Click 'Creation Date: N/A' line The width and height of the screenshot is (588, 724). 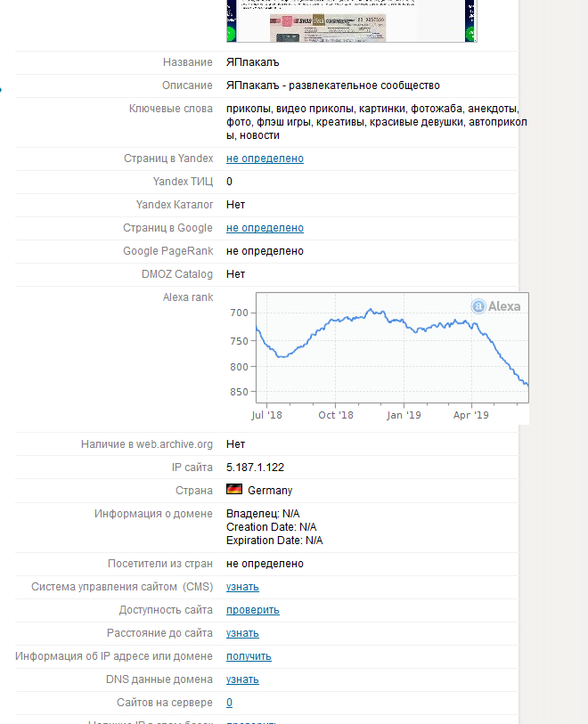[272, 527]
